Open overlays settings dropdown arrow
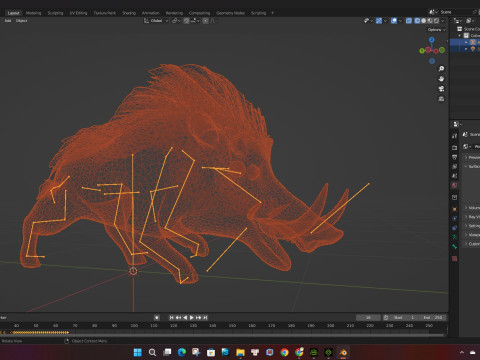This screenshot has height=360, width=480. click(400, 21)
